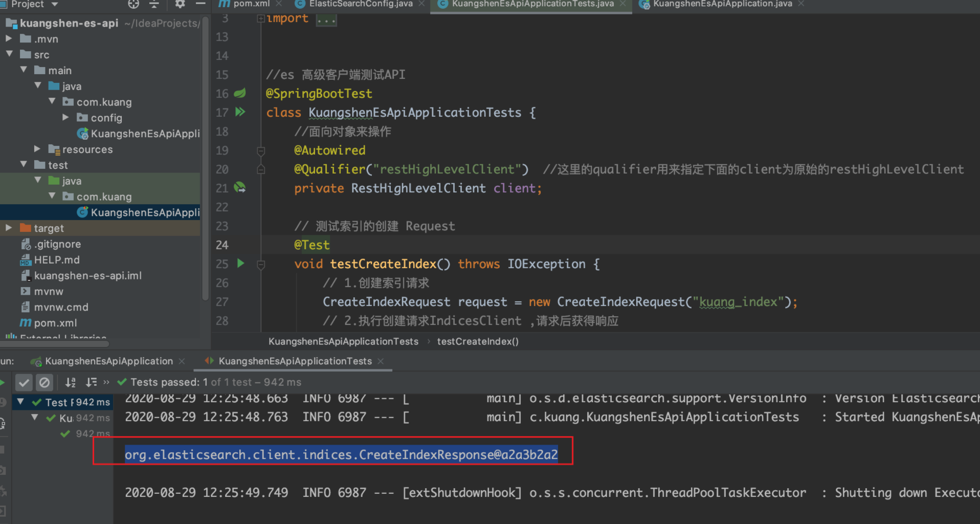This screenshot has width=980, height=524.
Task: Toggle show passed tests filter
Action: (x=24, y=382)
